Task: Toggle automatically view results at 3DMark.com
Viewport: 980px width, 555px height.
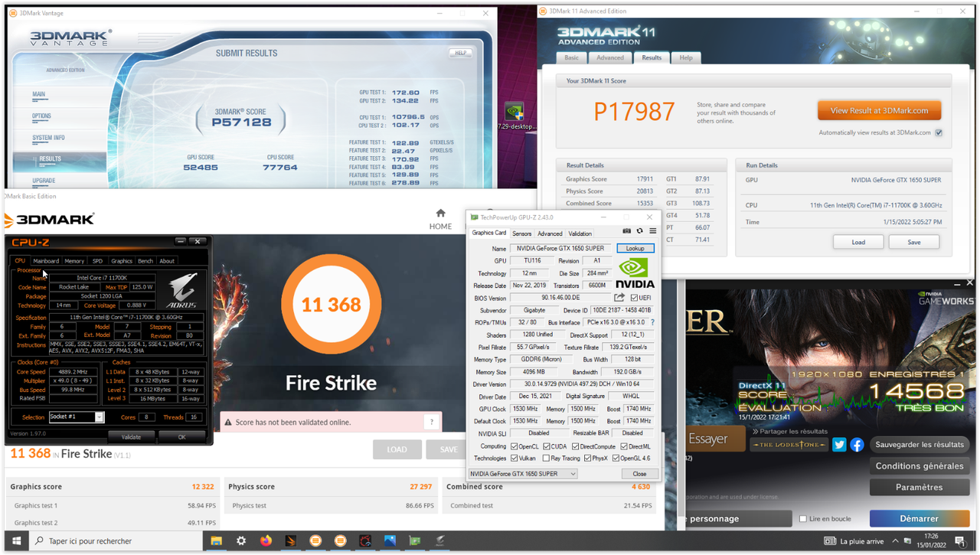Action: 939,132
